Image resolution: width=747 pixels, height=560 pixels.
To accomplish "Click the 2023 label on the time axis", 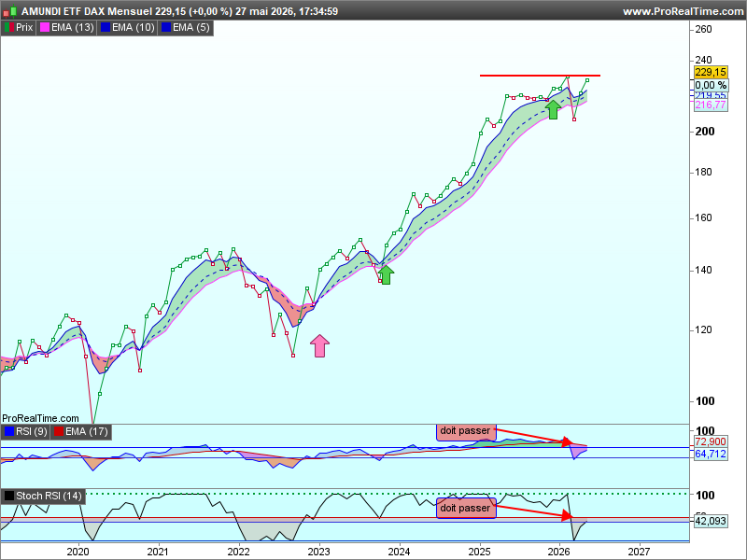I will (x=318, y=552).
